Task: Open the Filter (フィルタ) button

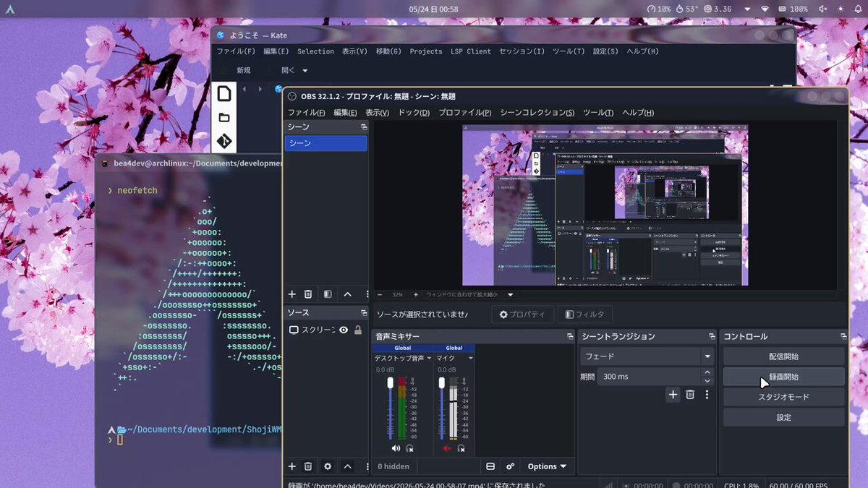Action: [584, 314]
